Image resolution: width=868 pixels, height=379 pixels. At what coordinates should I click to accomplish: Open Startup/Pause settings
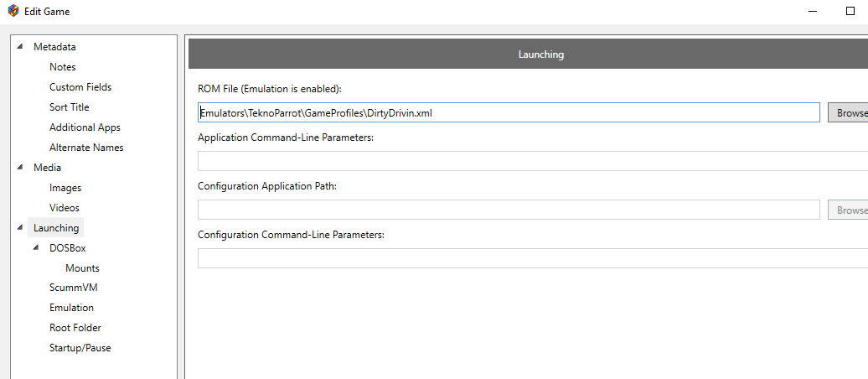tap(80, 348)
